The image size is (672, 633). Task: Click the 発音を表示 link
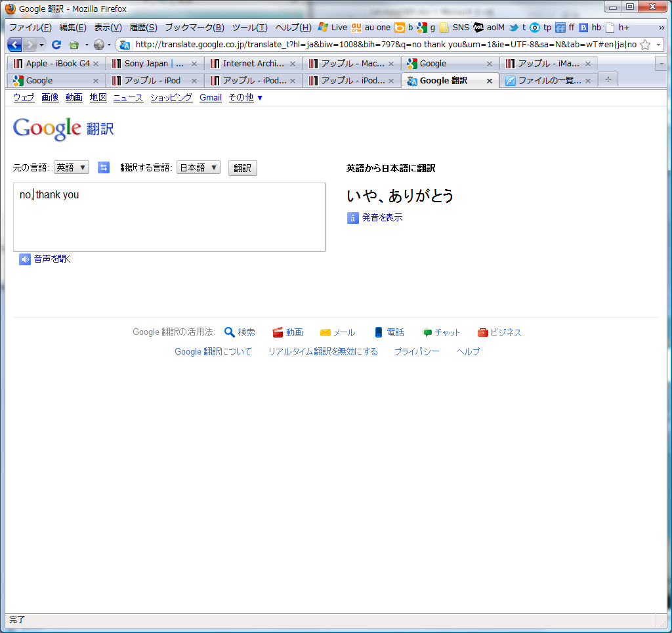coord(383,218)
